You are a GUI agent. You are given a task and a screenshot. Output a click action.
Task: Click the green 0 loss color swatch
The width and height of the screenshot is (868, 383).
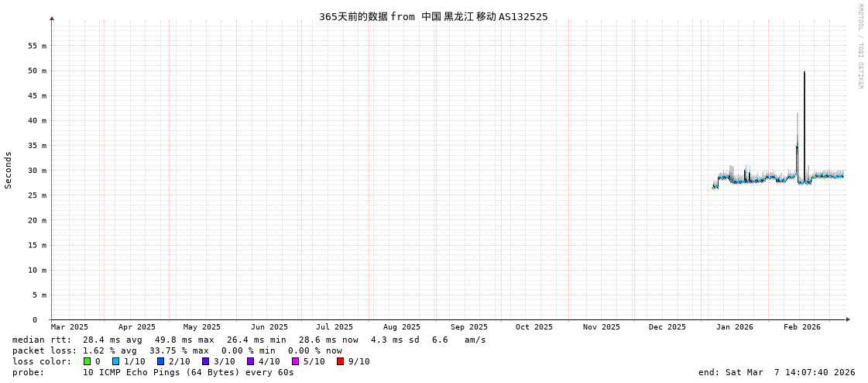tap(87, 361)
